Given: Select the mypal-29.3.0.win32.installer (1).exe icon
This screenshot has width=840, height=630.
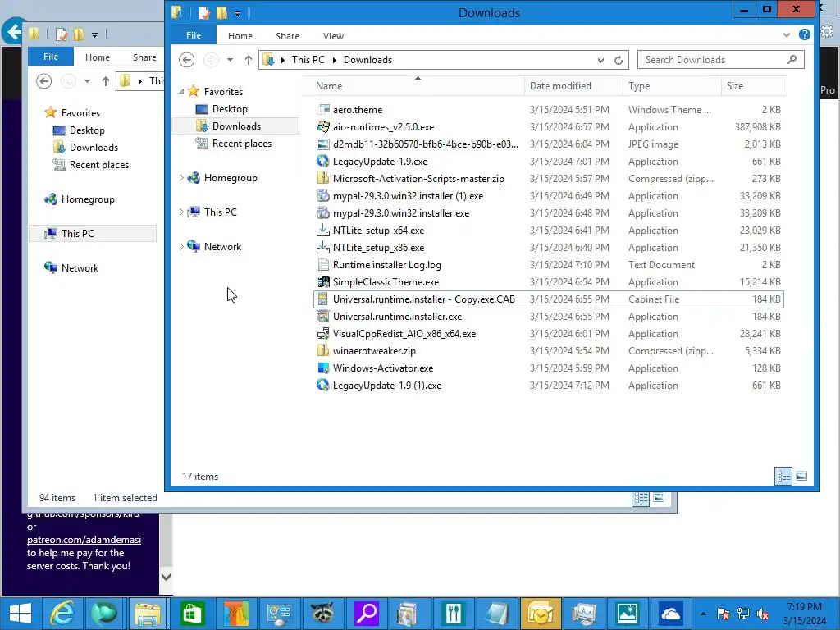Looking at the screenshot, I should [322, 195].
